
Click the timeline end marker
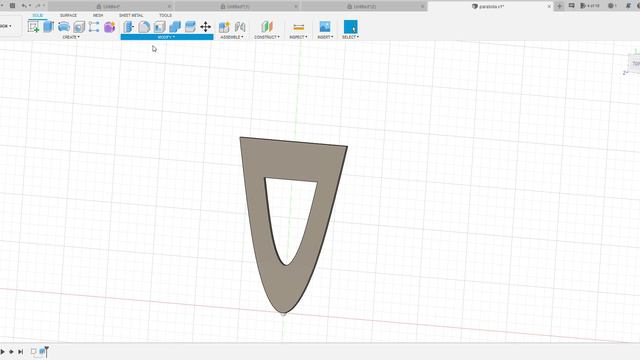tap(47, 351)
